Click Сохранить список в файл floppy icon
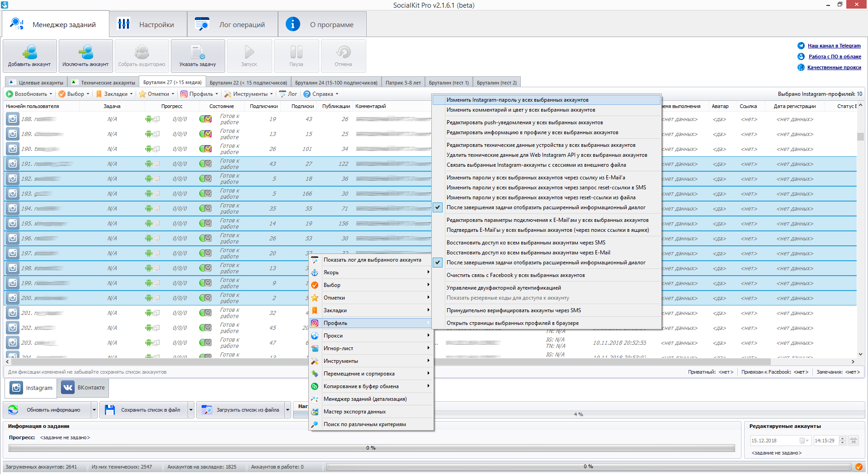Viewport: 868px width, 474px height. click(x=110, y=410)
